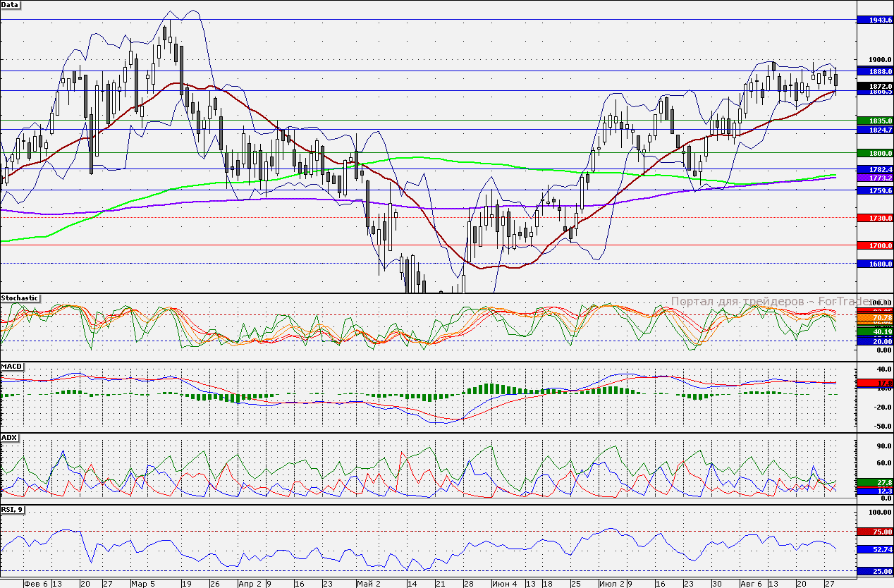Click the 1943.6 blue price level tag
The image size is (894, 588).
click(x=874, y=20)
